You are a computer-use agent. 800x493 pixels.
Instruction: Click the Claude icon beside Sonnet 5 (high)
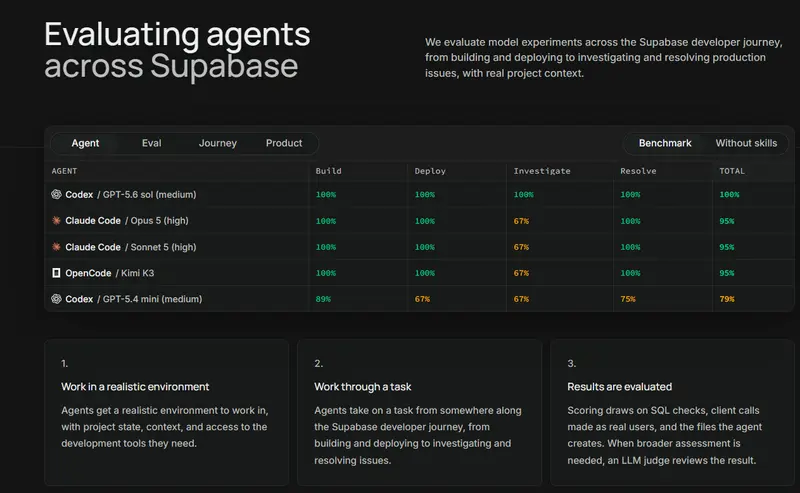coord(56,247)
